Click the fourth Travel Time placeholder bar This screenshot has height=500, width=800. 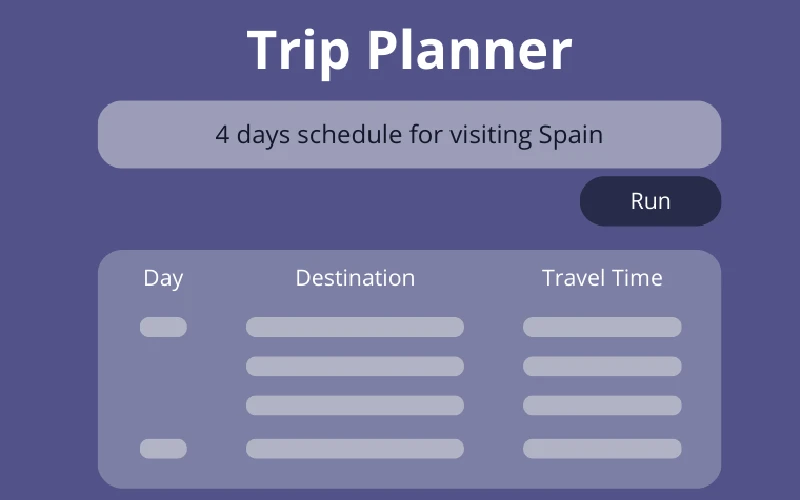pyautogui.click(x=602, y=448)
